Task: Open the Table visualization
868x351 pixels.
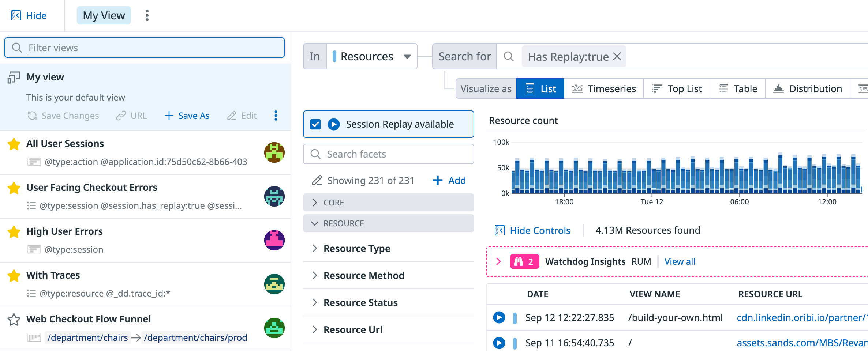Action: (737, 88)
